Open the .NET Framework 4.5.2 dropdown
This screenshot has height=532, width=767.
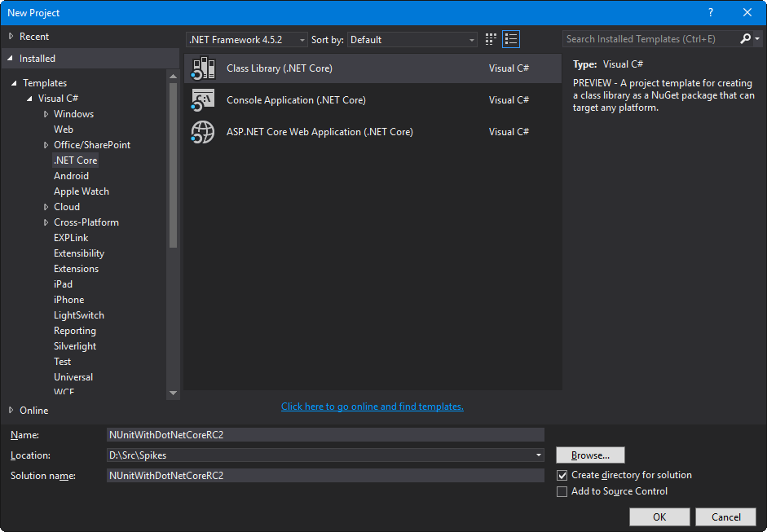click(x=302, y=38)
